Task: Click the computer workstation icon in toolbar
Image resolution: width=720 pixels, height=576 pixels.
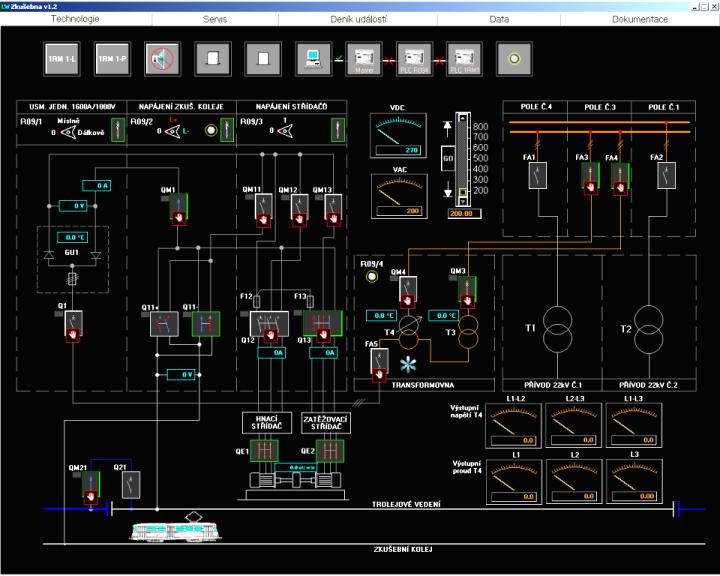Action: [313, 58]
